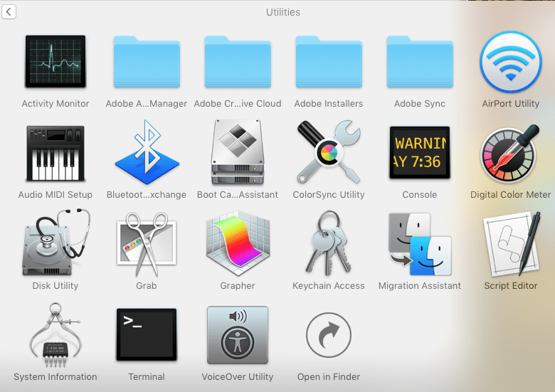The image size is (555, 392).
Task: Open Activity Monitor app
Action: [x=55, y=62]
